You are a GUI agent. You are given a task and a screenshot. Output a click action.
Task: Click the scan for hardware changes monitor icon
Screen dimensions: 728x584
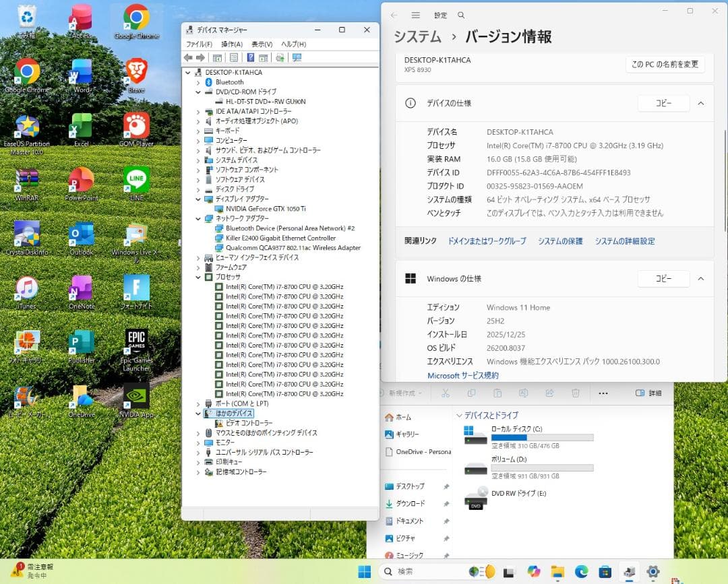pos(297,57)
